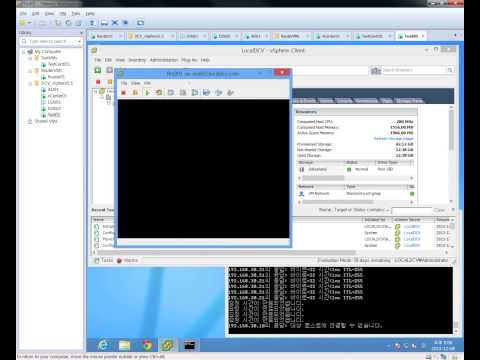
Task: Click localDCV link in first task row
Action: pyautogui.click(x=412, y=227)
